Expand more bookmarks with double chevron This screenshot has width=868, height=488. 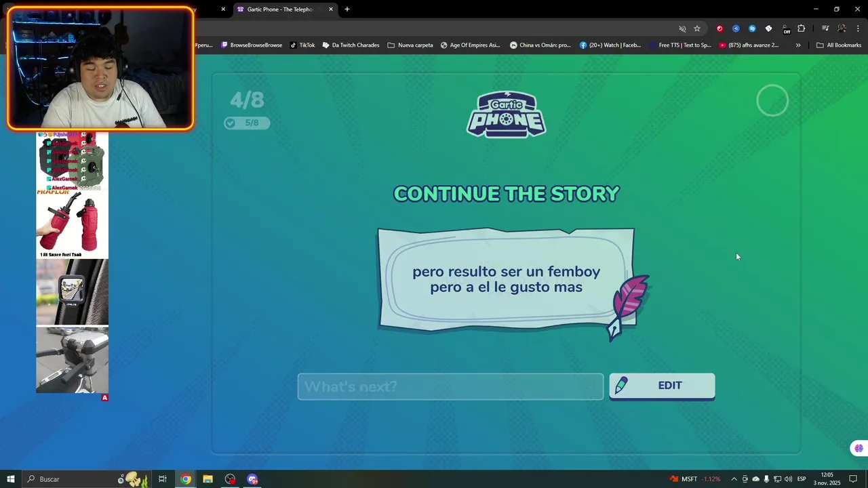pos(798,45)
